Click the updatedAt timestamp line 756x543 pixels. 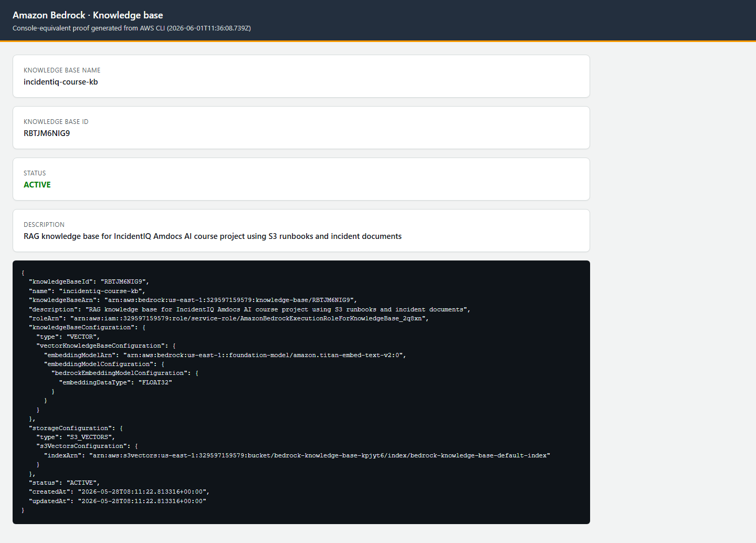[x=118, y=502]
